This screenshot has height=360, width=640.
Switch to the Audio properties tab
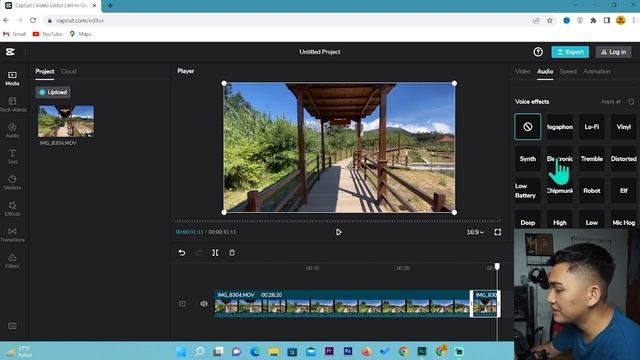pos(545,71)
